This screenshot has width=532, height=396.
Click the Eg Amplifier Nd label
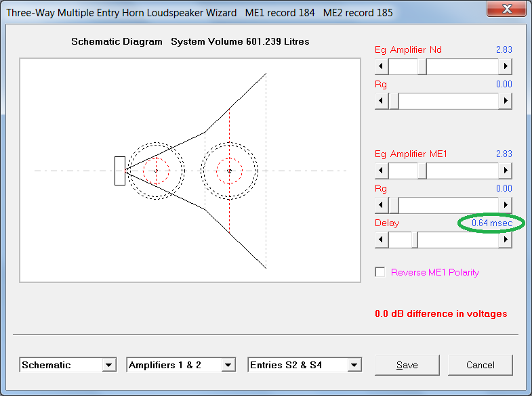pos(408,50)
